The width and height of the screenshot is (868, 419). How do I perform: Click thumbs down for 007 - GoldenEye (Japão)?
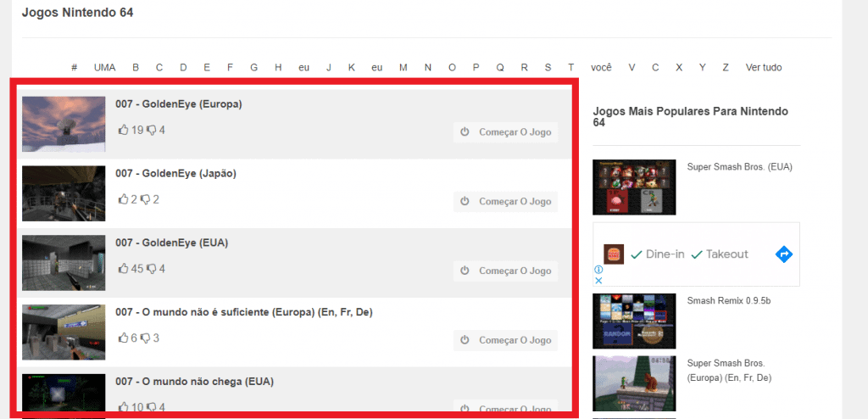click(145, 199)
